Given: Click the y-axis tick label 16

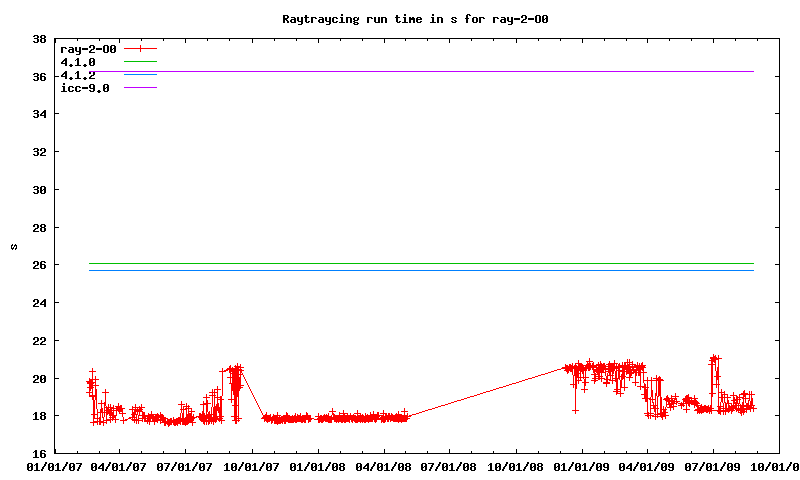Looking at the screenshot, I should 39,454.
